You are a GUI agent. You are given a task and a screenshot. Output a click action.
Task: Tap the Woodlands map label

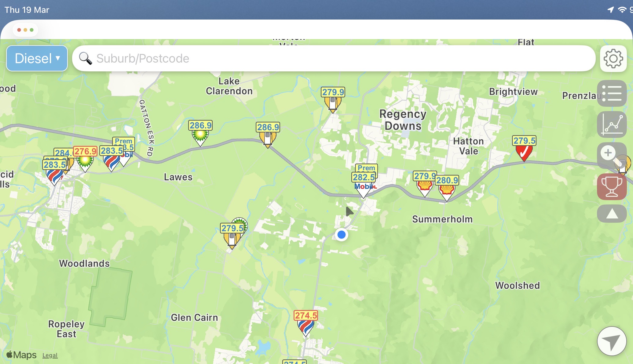(84, 263)
